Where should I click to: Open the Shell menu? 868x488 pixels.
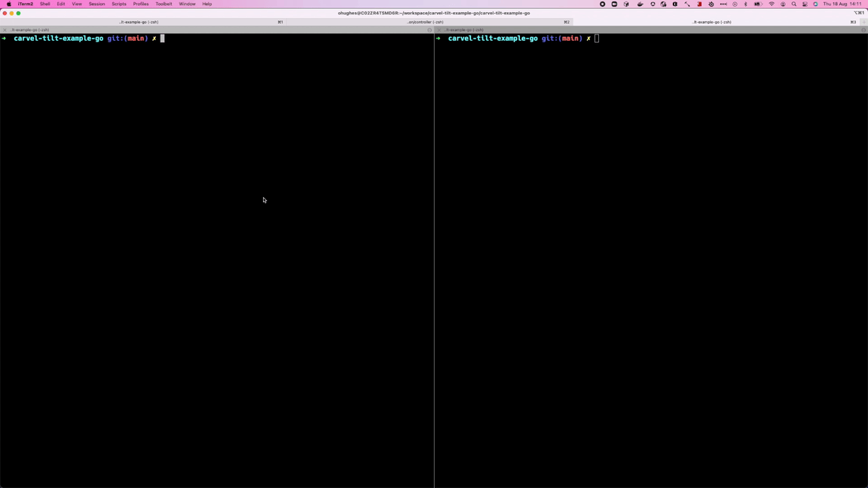44,4
